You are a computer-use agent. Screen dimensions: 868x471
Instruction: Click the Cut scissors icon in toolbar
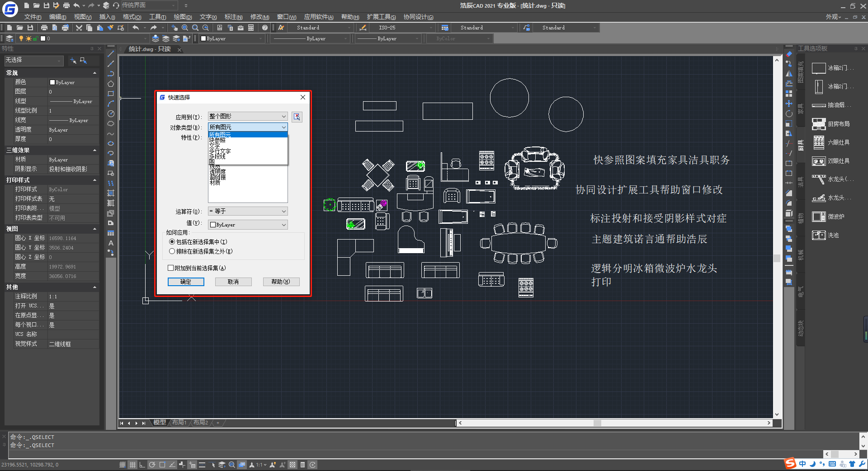79,28
